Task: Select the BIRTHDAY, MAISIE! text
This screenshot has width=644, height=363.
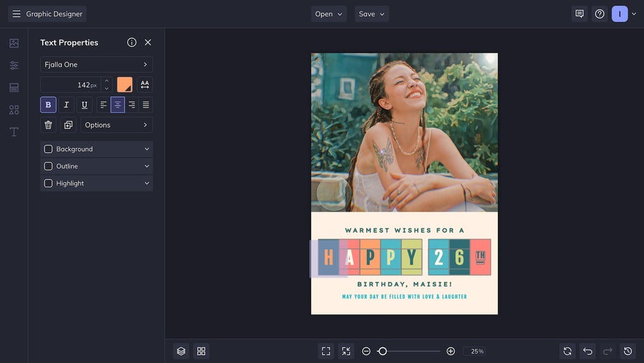Action: click(405, 284)
